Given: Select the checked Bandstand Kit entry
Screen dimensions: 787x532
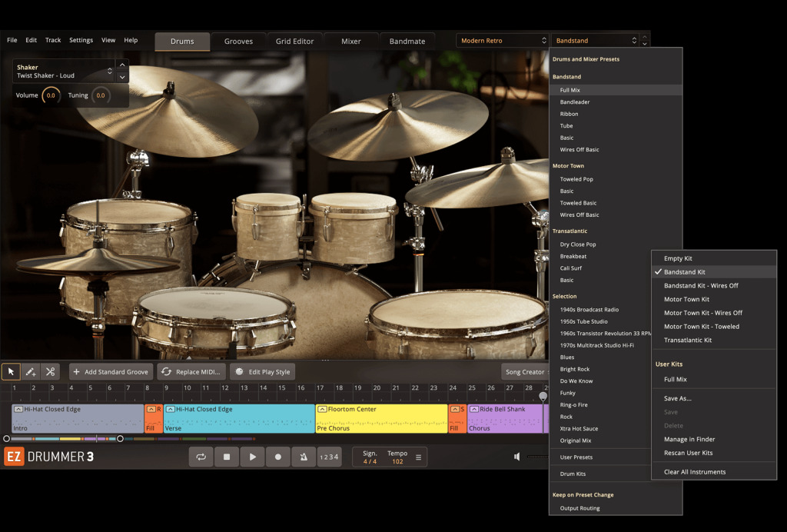Looking at the screenshot, I should [714, 272].
